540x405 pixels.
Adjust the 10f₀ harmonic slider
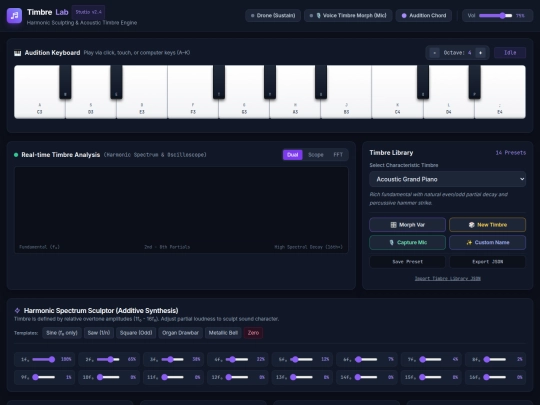coord(108,377)
